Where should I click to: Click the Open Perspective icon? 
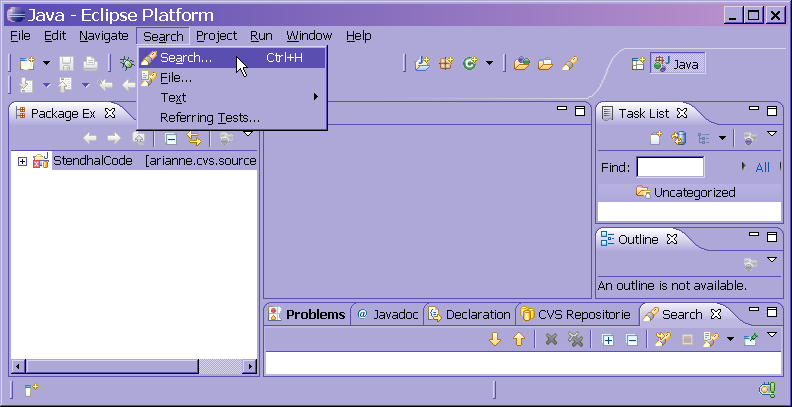[x=638, y=64]
